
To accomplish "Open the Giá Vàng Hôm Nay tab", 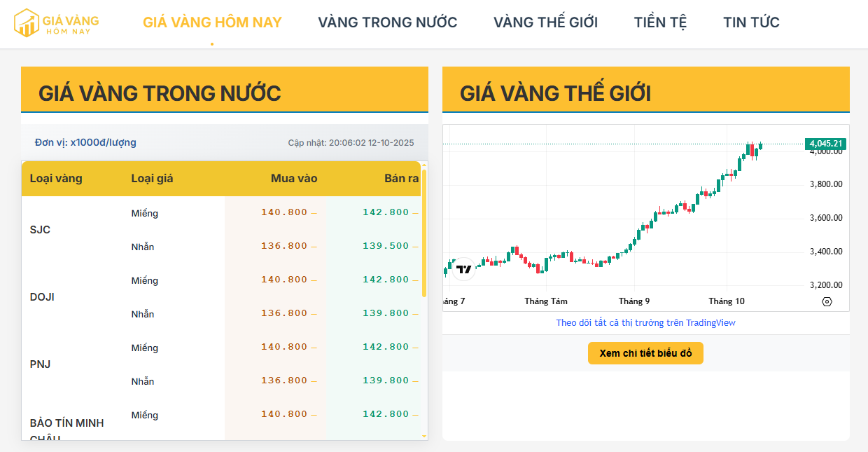I will (212, 22).
